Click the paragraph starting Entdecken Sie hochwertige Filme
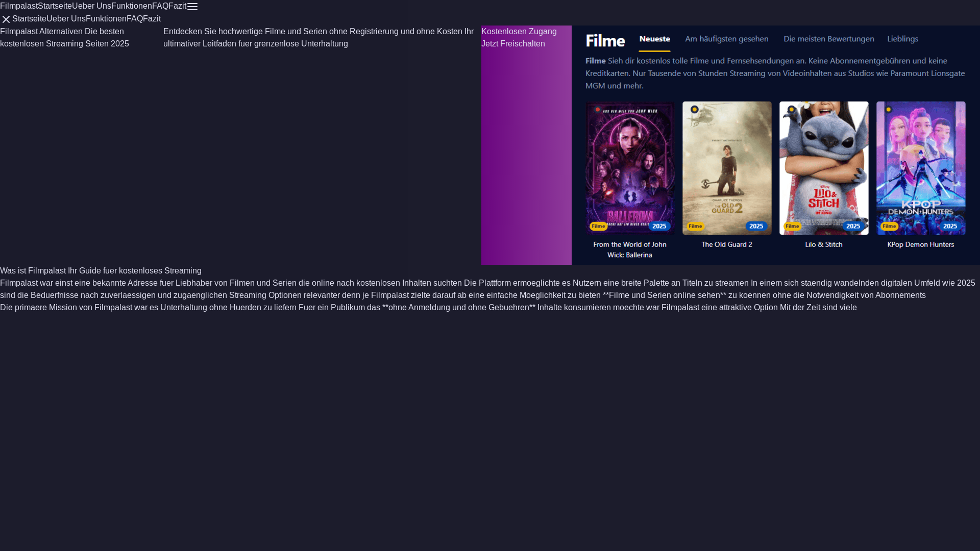The height and width of the screenshot is (551, 980). click(x=318, y=38)
